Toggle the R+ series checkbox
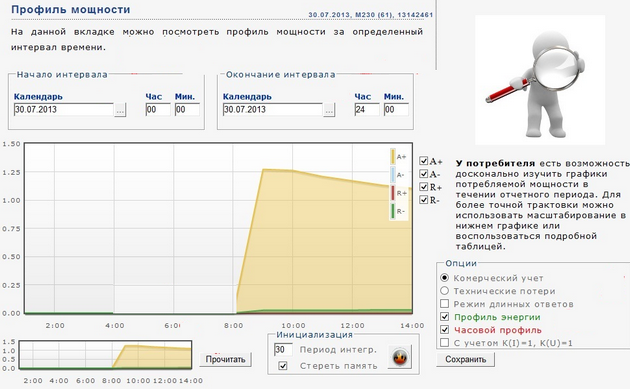Viewport: 630px width, 389px height. pos(423,186)
